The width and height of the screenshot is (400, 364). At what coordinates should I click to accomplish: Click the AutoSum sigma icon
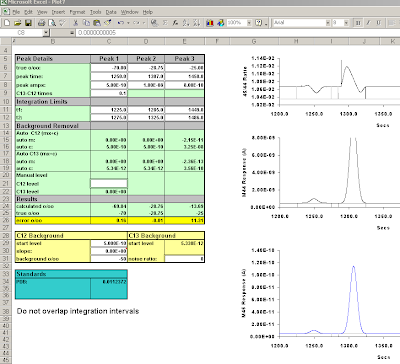[x=165, y=23]
